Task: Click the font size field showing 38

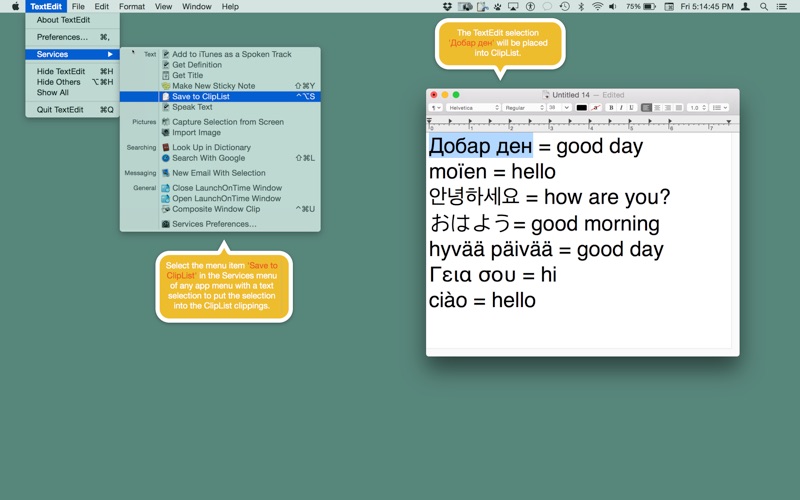Action: pos(559,108)
